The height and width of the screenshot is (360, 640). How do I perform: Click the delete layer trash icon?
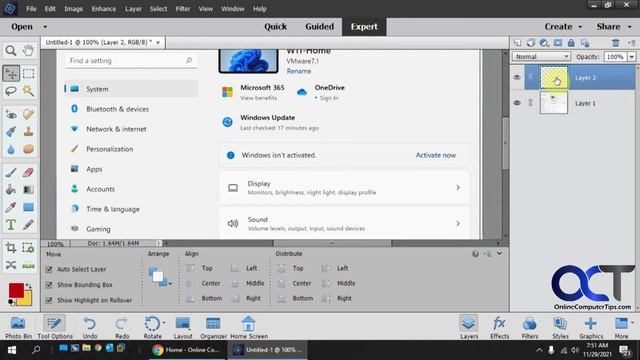pos(616,43)
